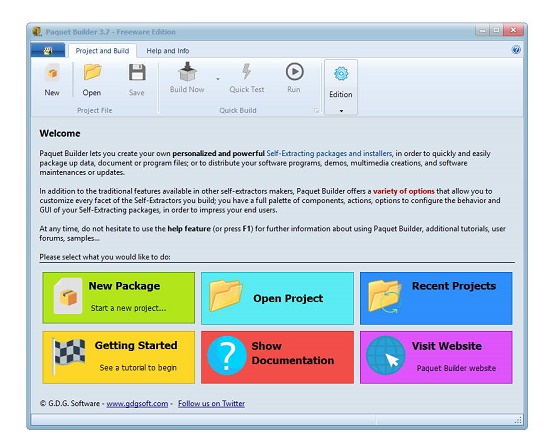
Task: Click the help icon at ribbon right
Action: [516, 50]
